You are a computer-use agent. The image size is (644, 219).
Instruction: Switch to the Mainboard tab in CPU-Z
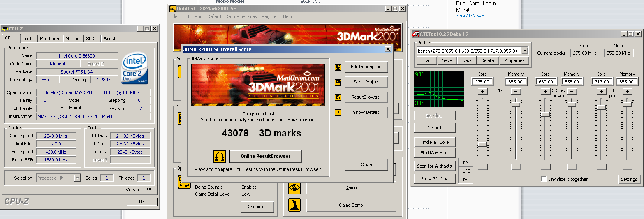tap(50, 39)
